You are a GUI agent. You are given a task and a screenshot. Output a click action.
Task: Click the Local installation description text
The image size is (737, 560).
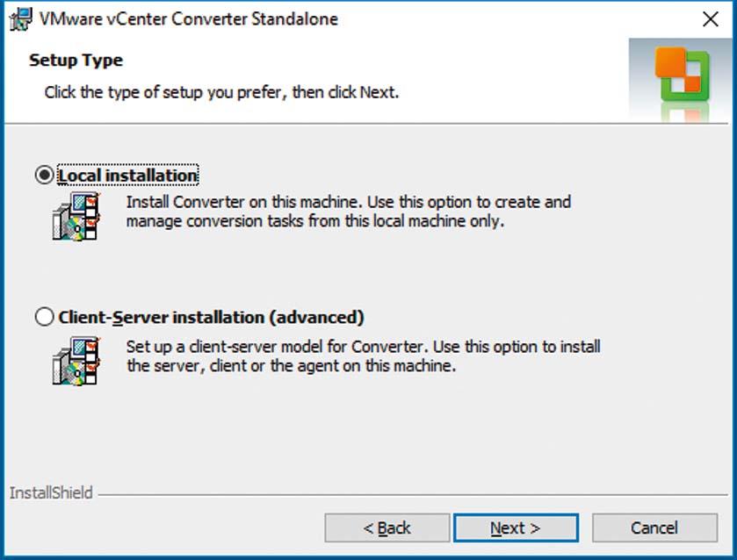coord(348,212)
